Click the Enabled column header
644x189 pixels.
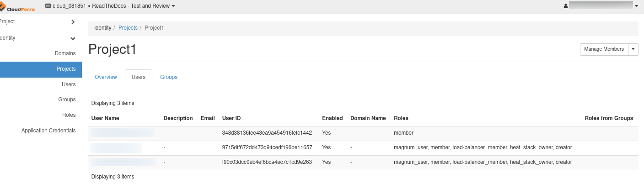pyautogui.click(x=333, y=118)
